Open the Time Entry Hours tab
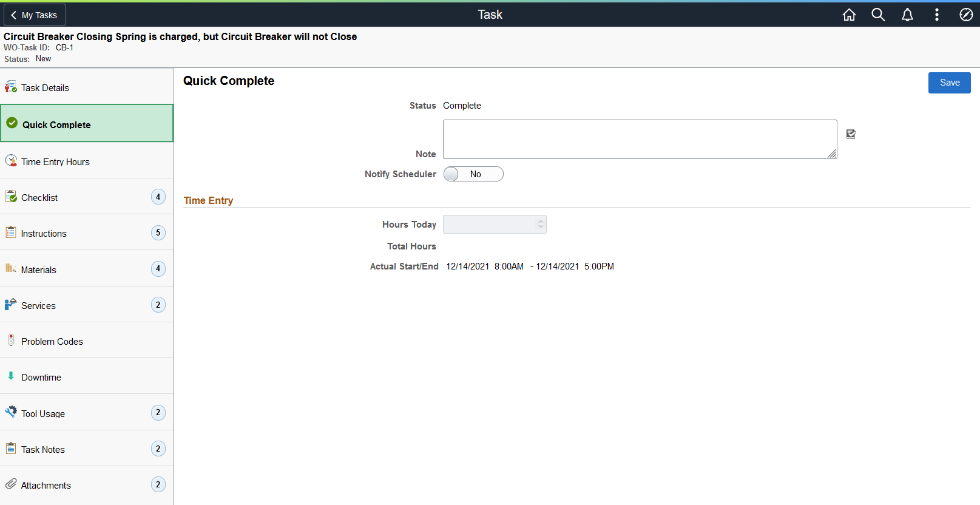The height and width of the screenshot is (505, 980). pyautogui.click(x=87, y=160)
